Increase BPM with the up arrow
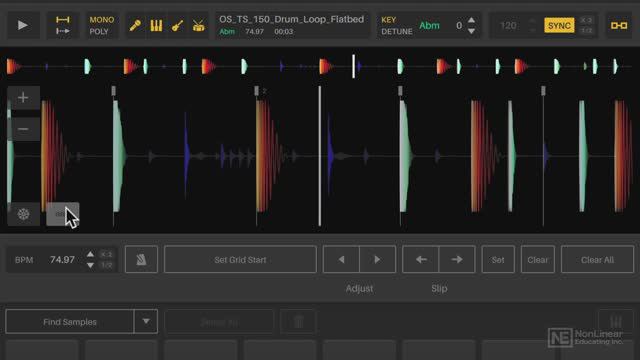640x360 pixels. tap(90, 254)
